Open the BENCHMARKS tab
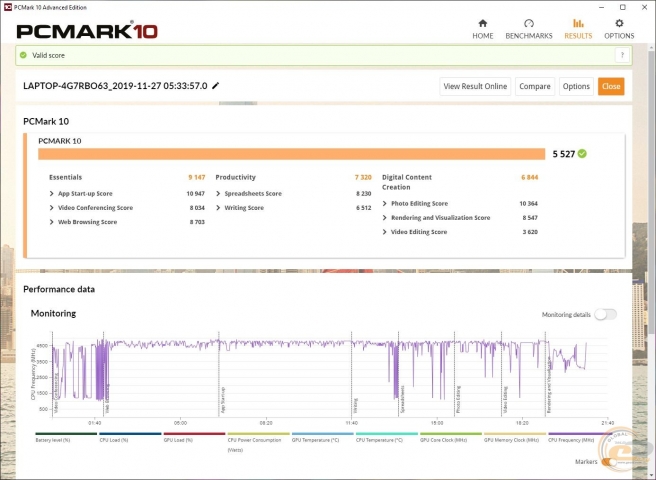 (528, 29)
